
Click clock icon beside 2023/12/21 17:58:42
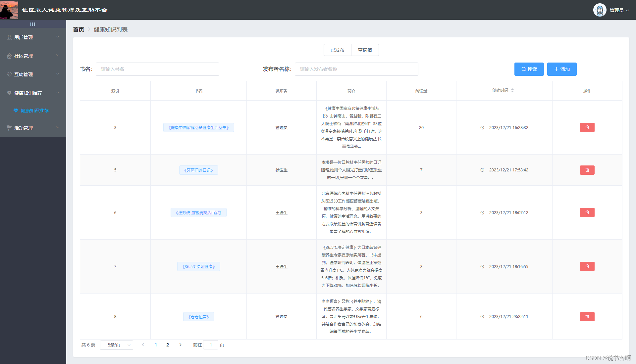coord(482,170)
